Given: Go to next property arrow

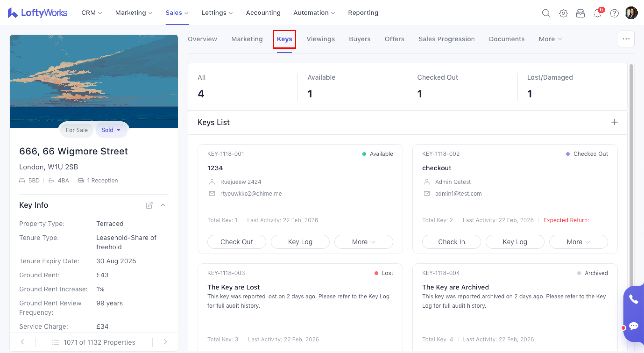Looking at the screenshot, I should click(x=165, y=342).
